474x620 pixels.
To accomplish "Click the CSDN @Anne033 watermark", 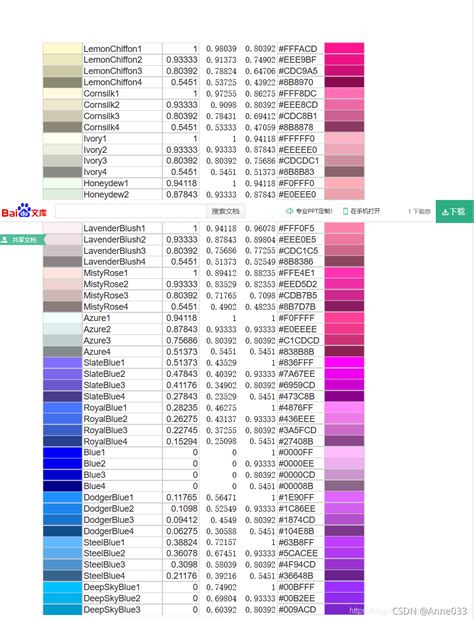I will tap(430, 611).
